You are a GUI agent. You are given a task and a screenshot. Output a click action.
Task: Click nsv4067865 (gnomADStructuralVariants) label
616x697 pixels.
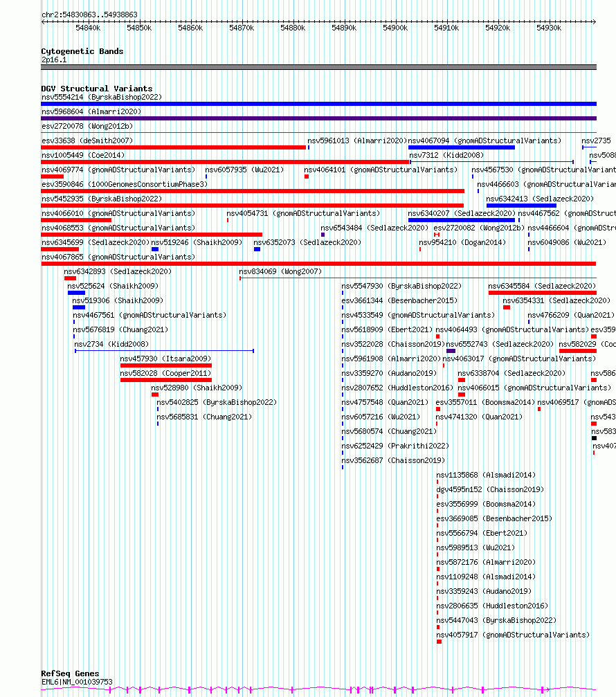118,257
